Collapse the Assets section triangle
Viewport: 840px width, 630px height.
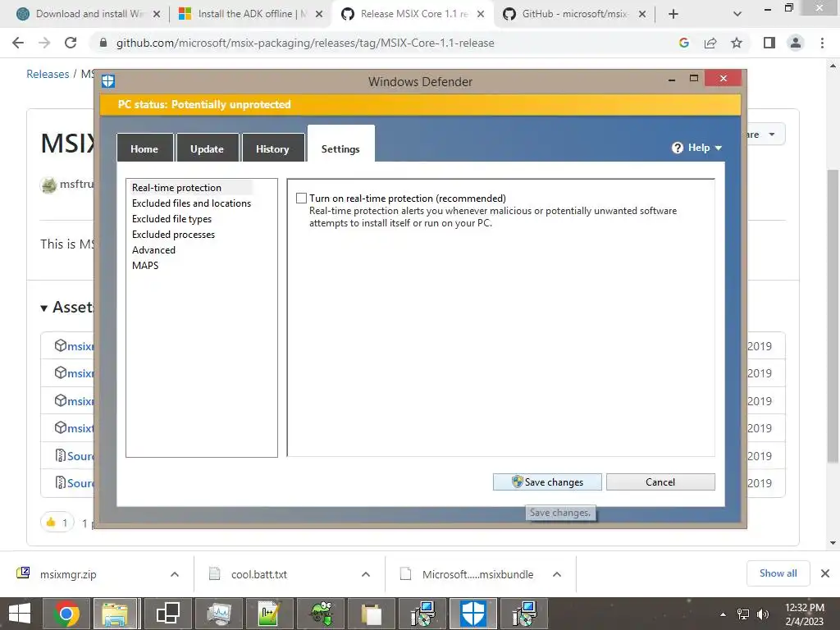[x=44, y=308]
